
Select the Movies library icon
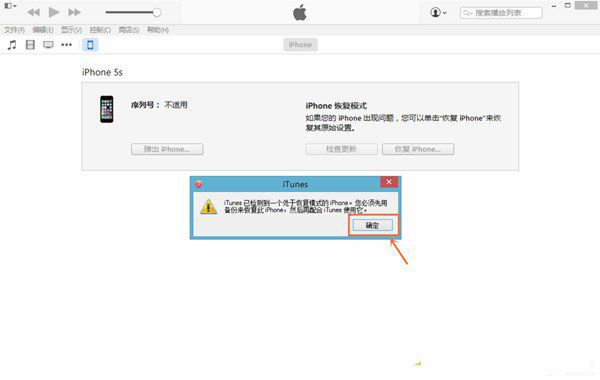30,45
